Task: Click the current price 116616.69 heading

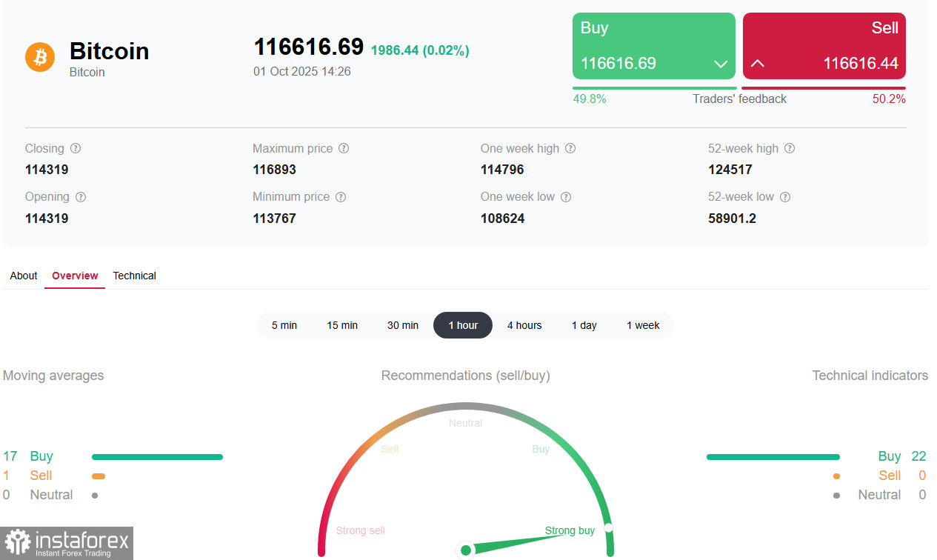Action: pos(309,47)
